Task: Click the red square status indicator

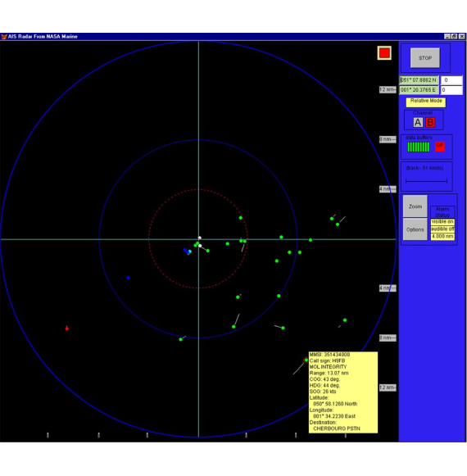Action: 384,53
